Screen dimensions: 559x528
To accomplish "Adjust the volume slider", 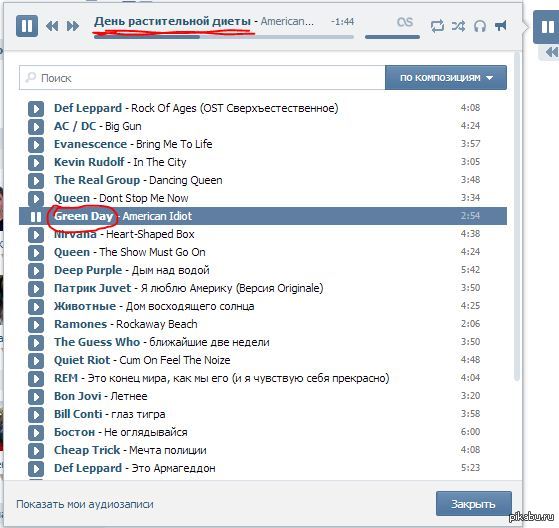I will 392,37.
